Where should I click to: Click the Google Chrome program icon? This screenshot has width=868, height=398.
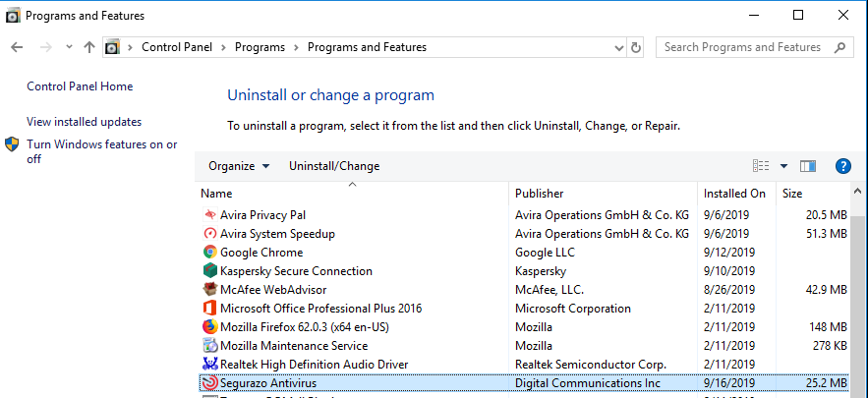click(209, 253)
